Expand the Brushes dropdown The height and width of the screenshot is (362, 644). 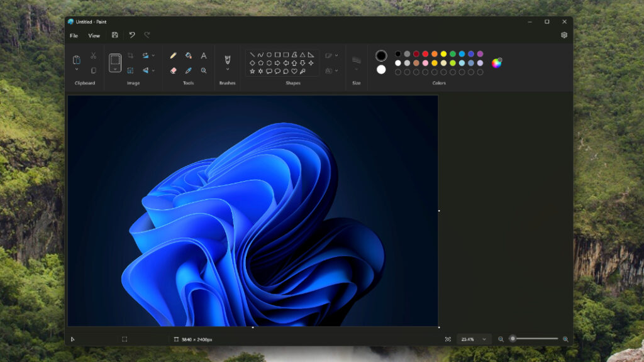pyautogui.click(x=228, y=69)
